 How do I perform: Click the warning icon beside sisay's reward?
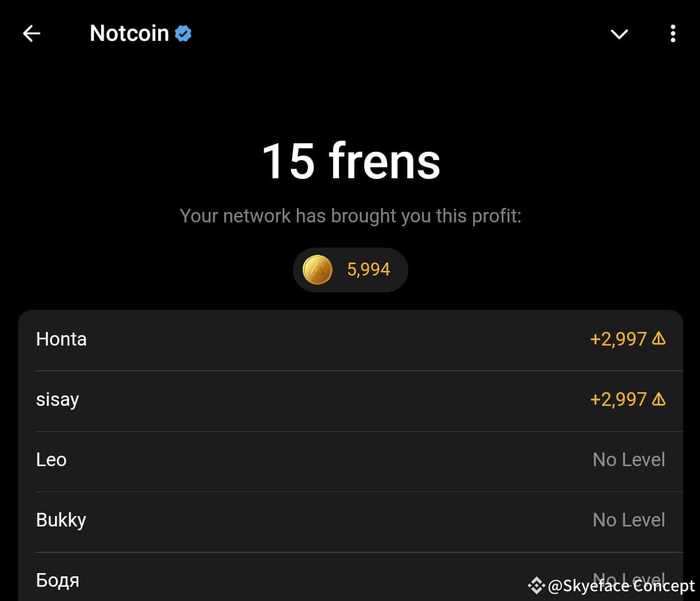pyautogui.click(x=659, y=399)
